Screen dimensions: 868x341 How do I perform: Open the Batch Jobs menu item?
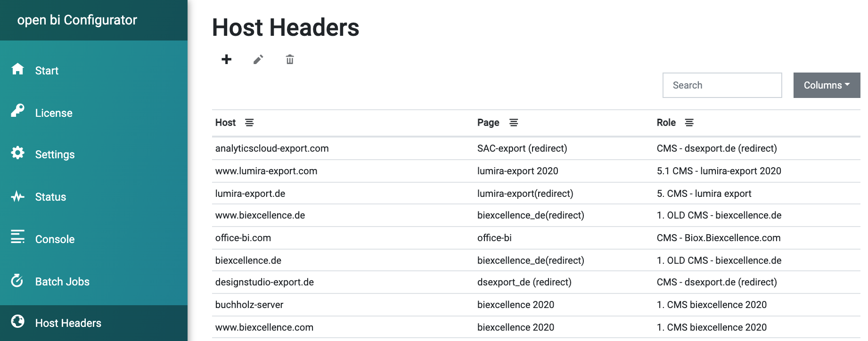62,282
